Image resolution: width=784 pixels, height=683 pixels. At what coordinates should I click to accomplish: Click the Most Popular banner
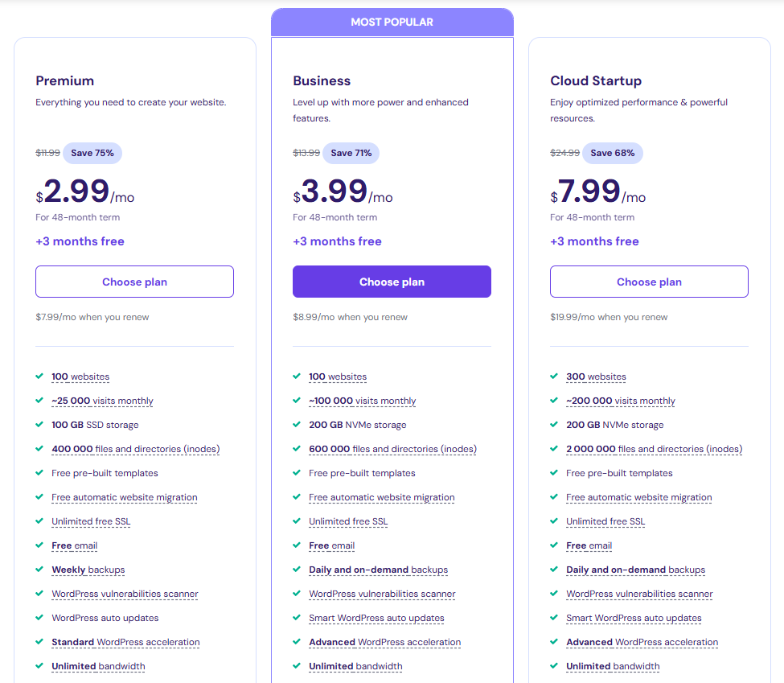tap(392, 22)
